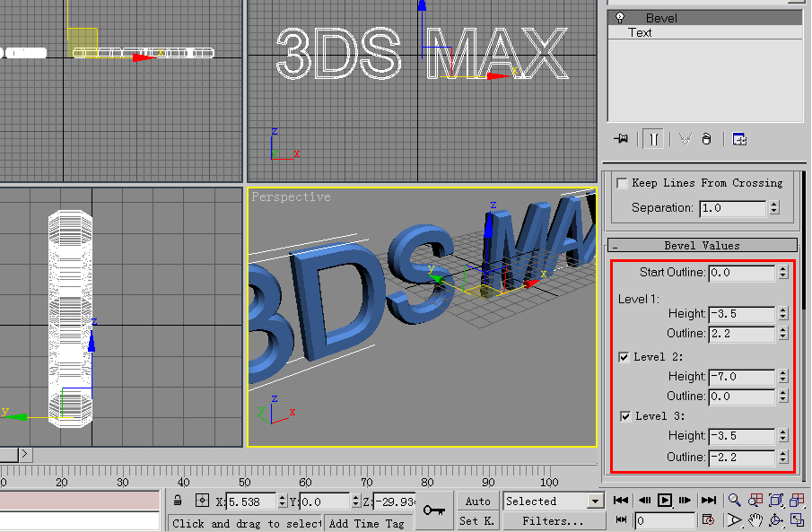Screen dimensions: 812x532
Task: Click the Z coordinate field
Action: tap(394, 501)
